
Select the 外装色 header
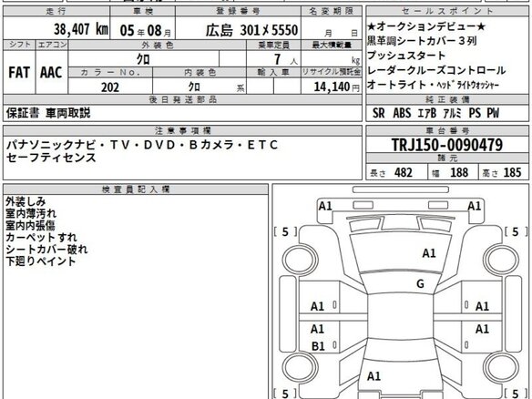pyautogui.click(x=157, y=46)
